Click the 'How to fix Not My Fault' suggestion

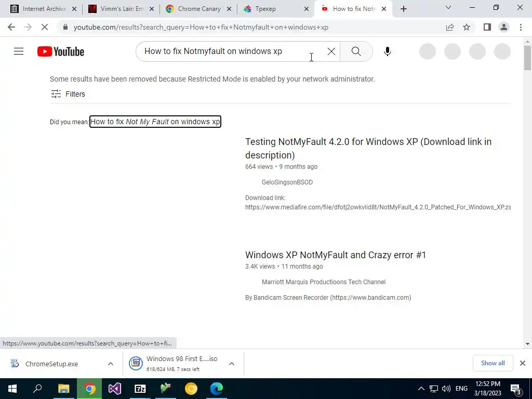pyautogui.click(x=155, y=122)
